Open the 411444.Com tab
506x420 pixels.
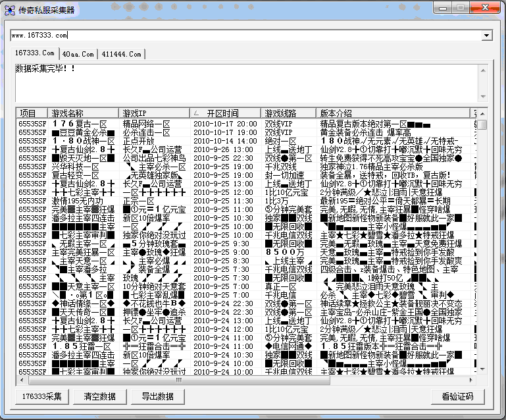click(x=122, y=54)
